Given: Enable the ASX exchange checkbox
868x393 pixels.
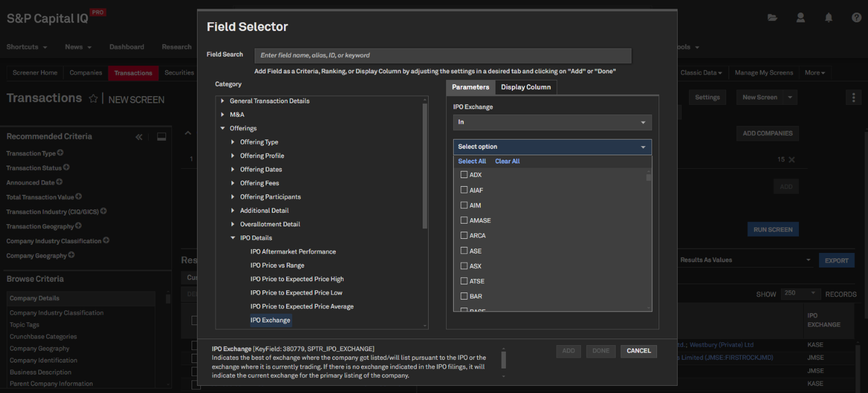Looking at the screenshot, I should point(464,266).
